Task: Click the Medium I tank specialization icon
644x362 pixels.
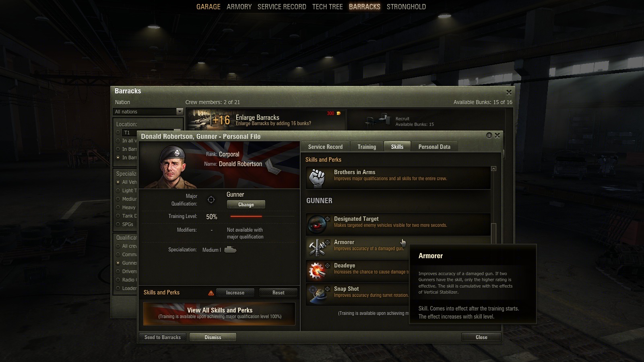Action: click(230, 250)
